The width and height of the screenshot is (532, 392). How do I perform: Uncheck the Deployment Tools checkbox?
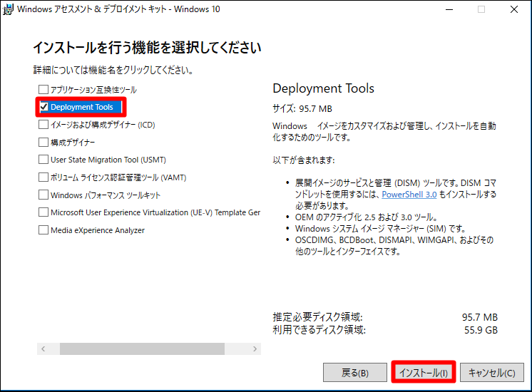tap(44, 107)
